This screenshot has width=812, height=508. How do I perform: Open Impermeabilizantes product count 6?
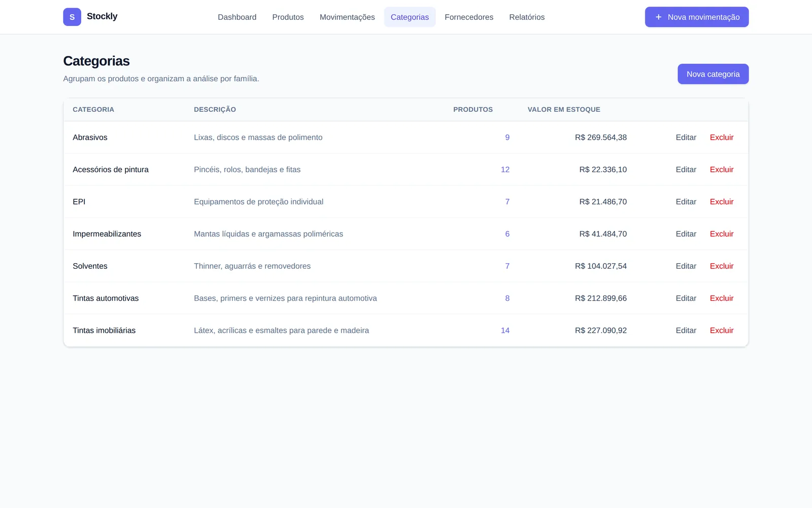507,234
